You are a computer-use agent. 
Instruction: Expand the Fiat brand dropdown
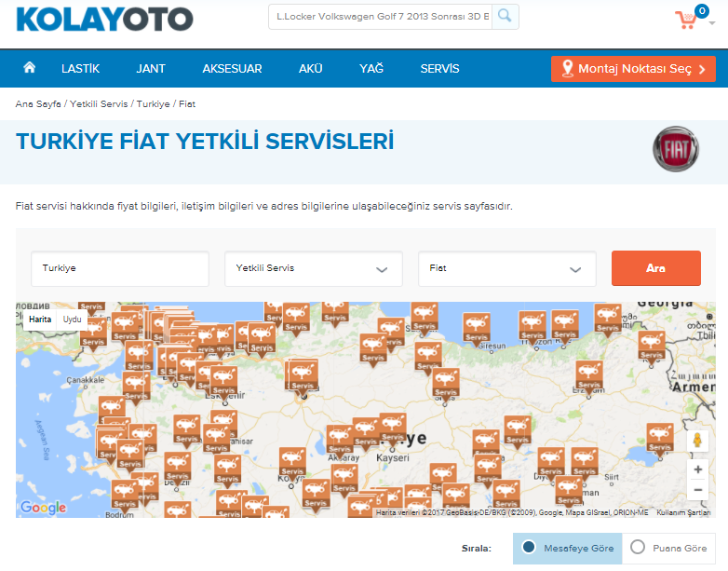[507, 268]
